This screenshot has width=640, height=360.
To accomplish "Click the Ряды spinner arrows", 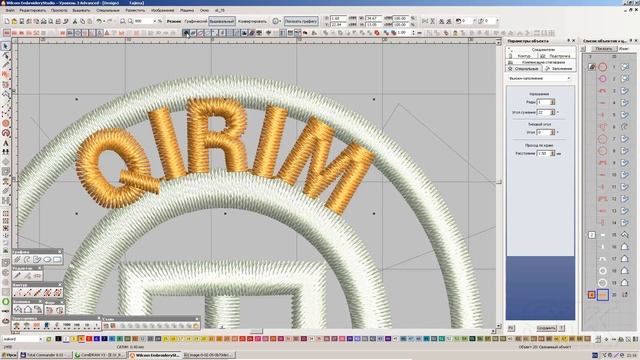I will [553, 102].
